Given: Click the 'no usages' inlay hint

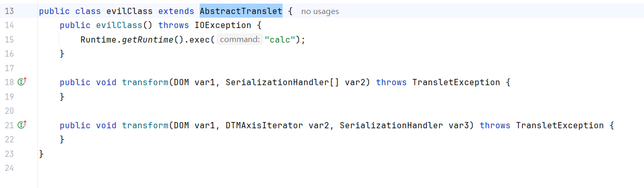Looking at the screenshot, I should coord(320,11).
